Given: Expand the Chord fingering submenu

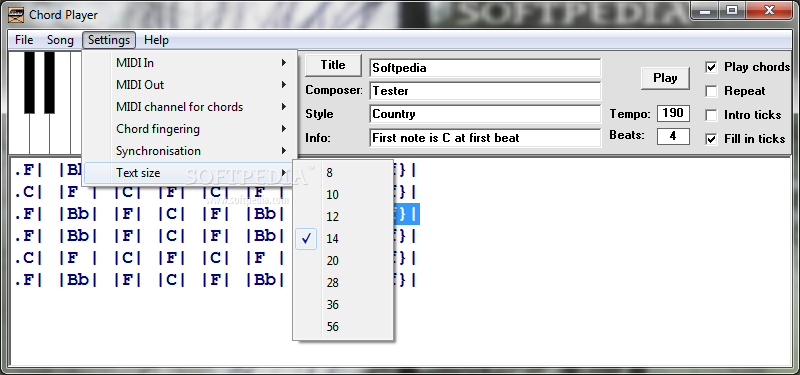Looking at the screenshot, I should click(189, 129).
